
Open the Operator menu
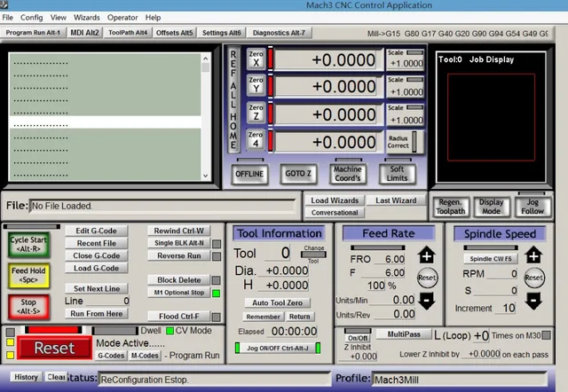tap(122, 18)
